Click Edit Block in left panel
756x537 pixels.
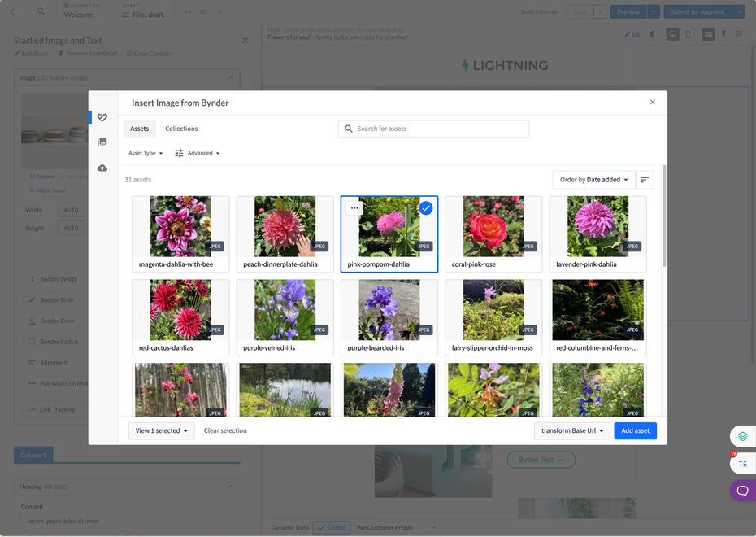click(31, 54)
